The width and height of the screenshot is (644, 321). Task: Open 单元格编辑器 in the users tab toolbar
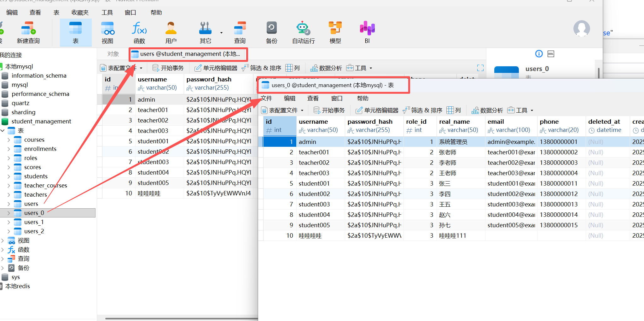(216, 68)
